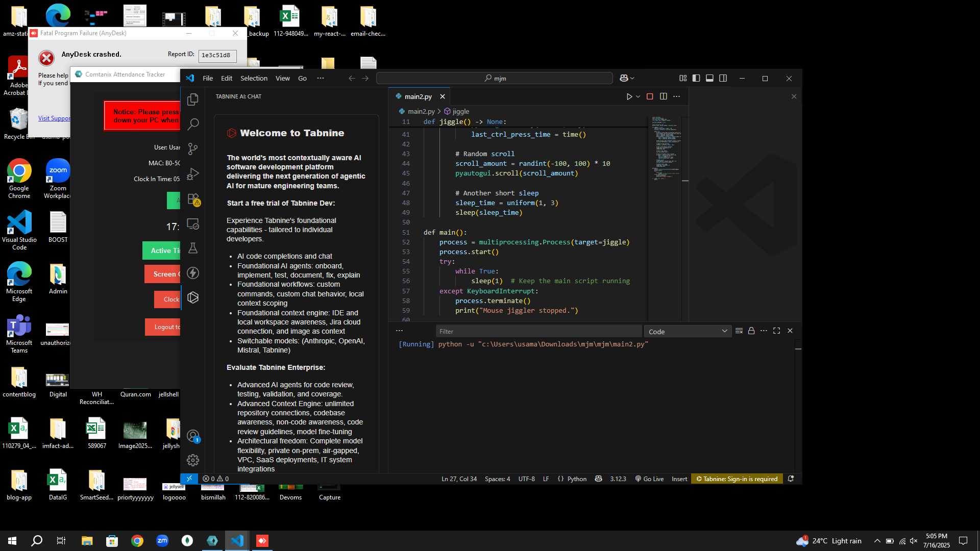Clear the output panel
980x551 pixels.
tap(739, 331)
